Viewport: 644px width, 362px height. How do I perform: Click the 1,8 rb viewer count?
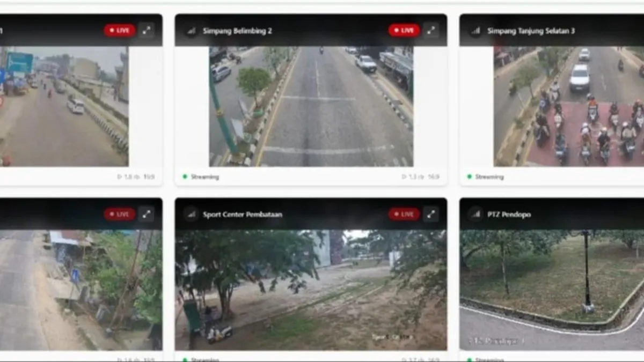(x=131, y=176)
